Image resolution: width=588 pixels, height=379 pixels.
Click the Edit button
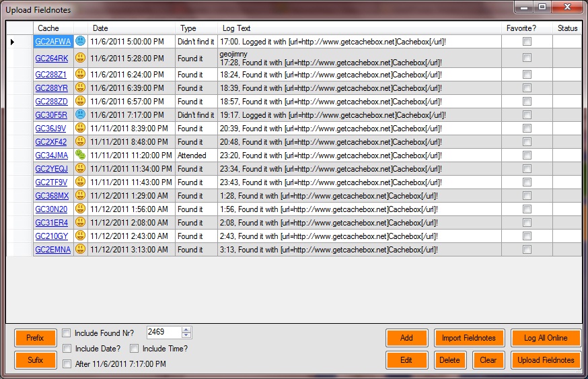pyautogui.click(x=406, y=360)
